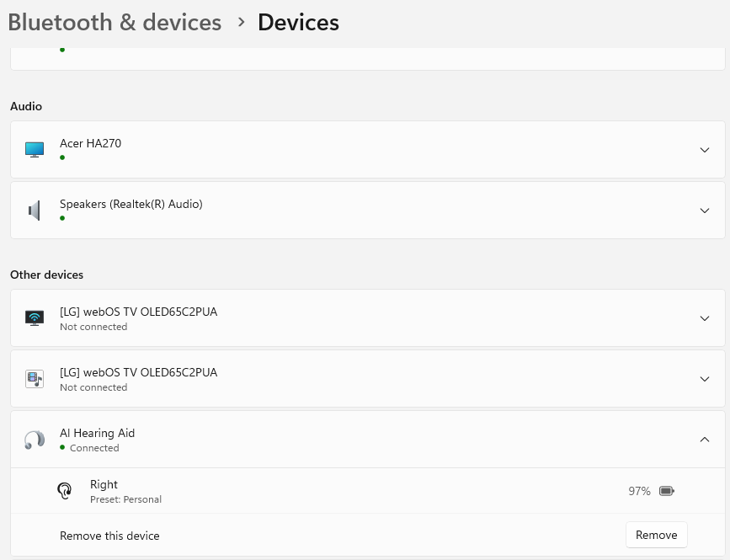Select the Right hearing aid row
The image size is (730, 560).
[368, 491]
